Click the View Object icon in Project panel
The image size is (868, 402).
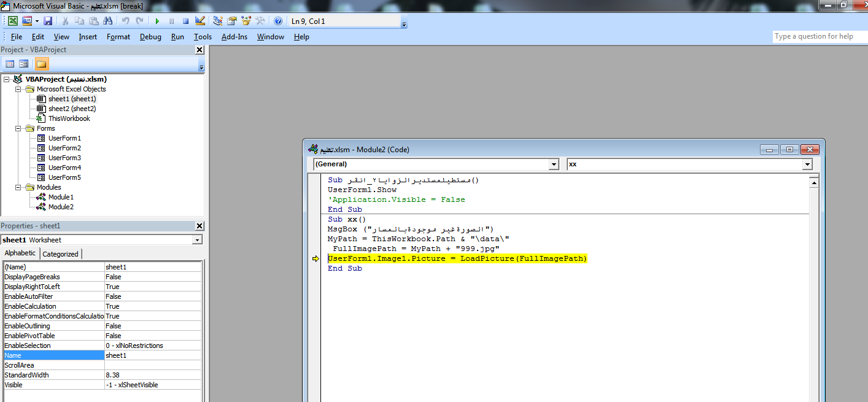tap(24, 64)
